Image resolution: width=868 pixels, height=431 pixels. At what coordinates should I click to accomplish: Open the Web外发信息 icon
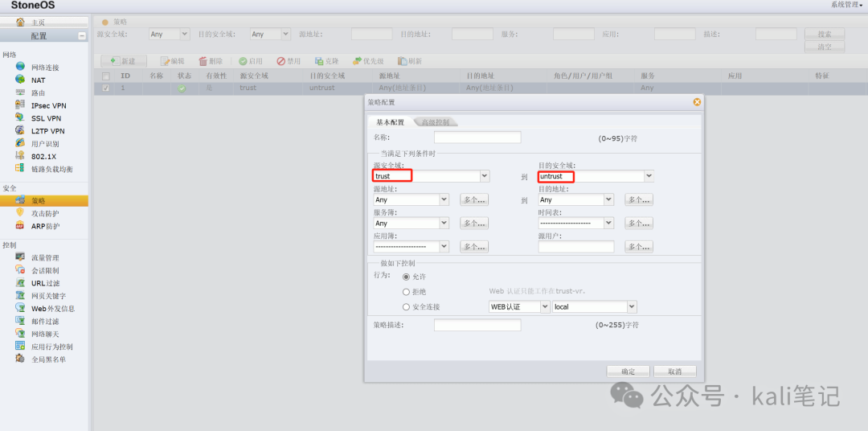coord(20,308)
